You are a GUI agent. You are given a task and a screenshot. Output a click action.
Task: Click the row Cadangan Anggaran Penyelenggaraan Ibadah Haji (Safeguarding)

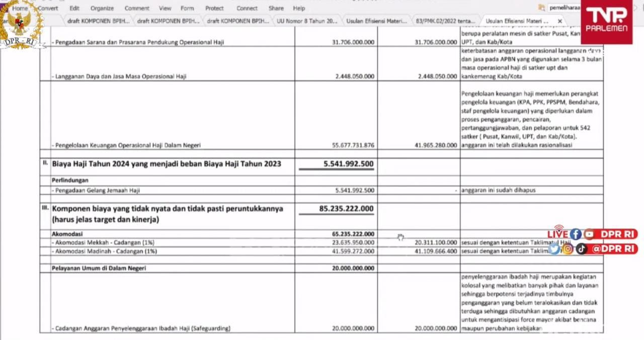tap(141, 328)
